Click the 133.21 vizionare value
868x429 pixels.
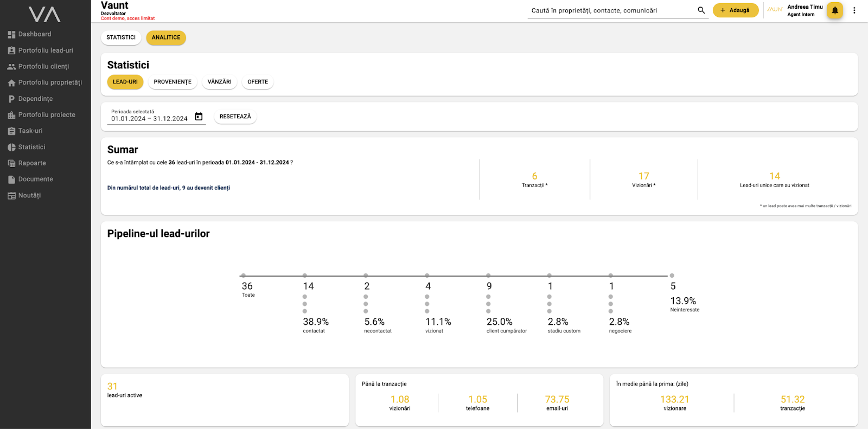tap(674, 403)
